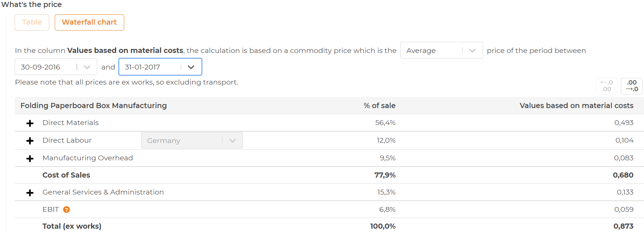
Task: Expand the General Services & Administration row
Action: click(x=30, y=193)
